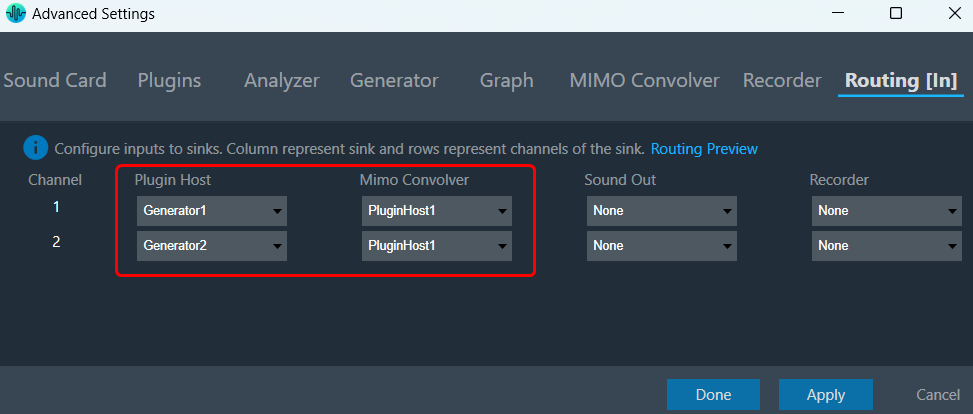Screen dimensions: 973x414
Task: Open Sound Out channel 2 dropdown
Action: [x=661, y=246]
